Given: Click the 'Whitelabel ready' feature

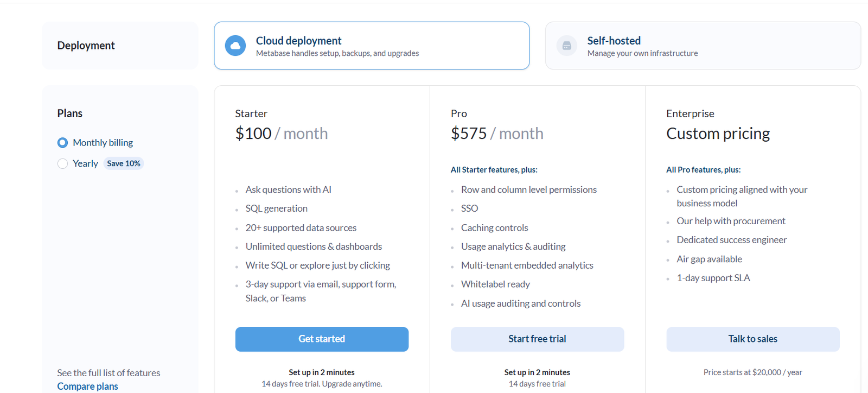Looking at the screenshot, I should click(495, 284).
